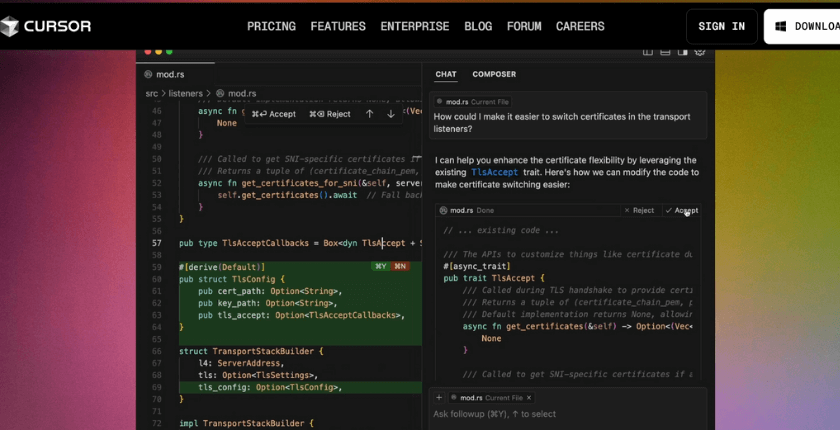This screenshot has height=430, width=840.
Task: Click the plus icon to add context
Action: pos(438,397)
